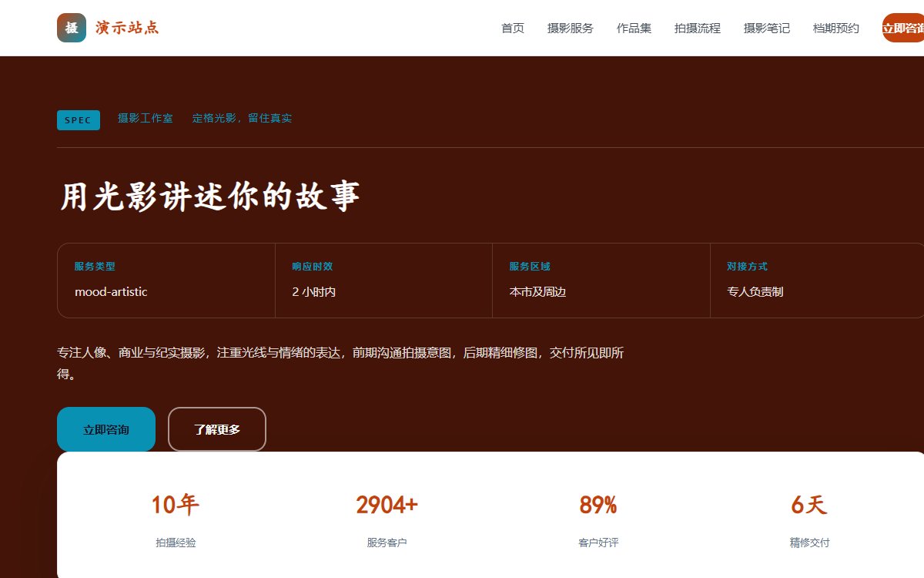924x578 pixels.
Task: Open the 演示站点 site title link
Action: [x=127, y=28]
